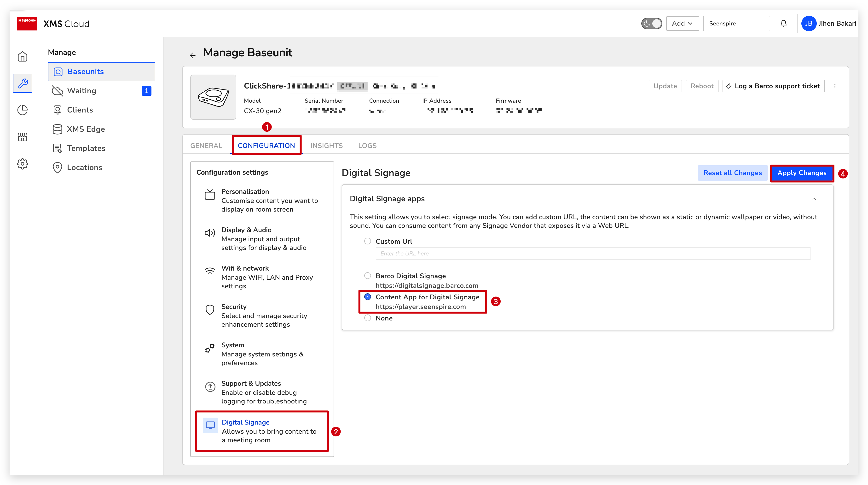Click Apply Changes
The width and height of the screenshot is (868, 485).
point(802,173)
